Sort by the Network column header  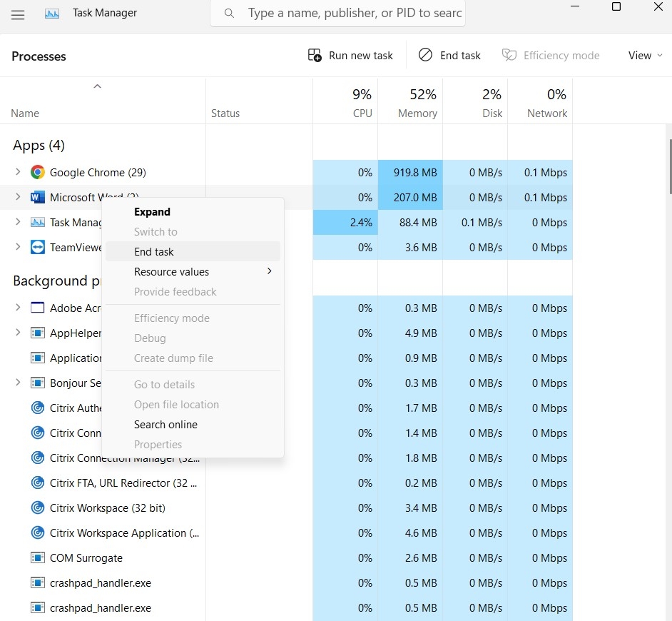540,101
